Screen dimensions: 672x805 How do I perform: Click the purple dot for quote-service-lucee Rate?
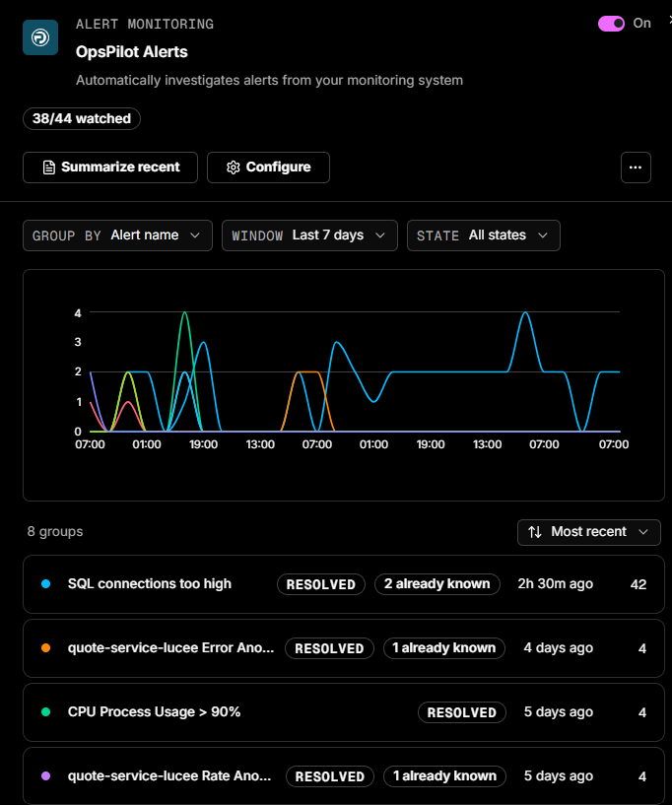click(x=45, y=775)
